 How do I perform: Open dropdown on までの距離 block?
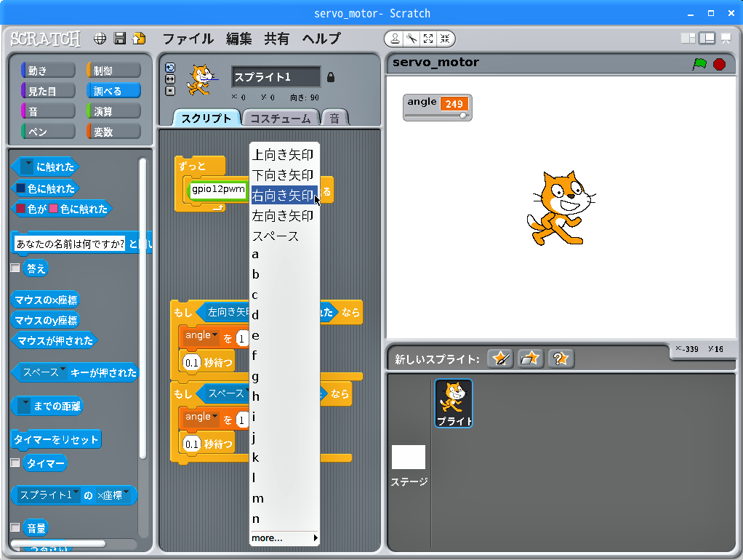tap(24, 406)
